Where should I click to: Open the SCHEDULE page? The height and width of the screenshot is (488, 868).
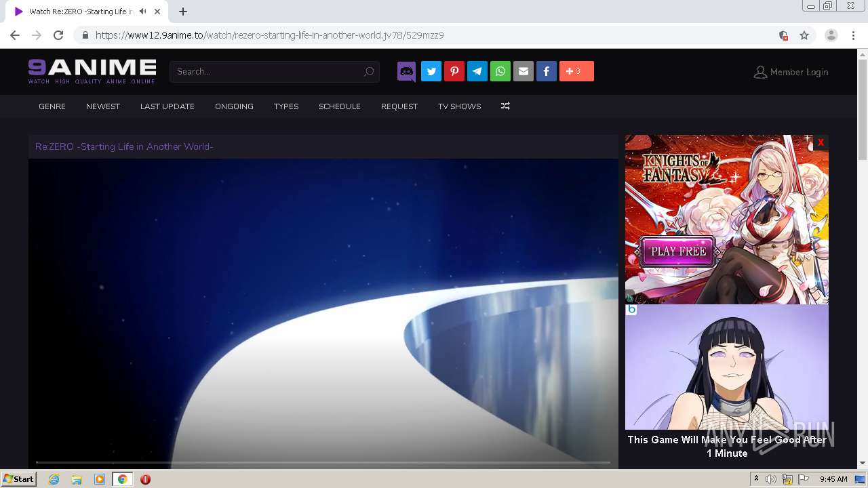(x=340, y=106)
